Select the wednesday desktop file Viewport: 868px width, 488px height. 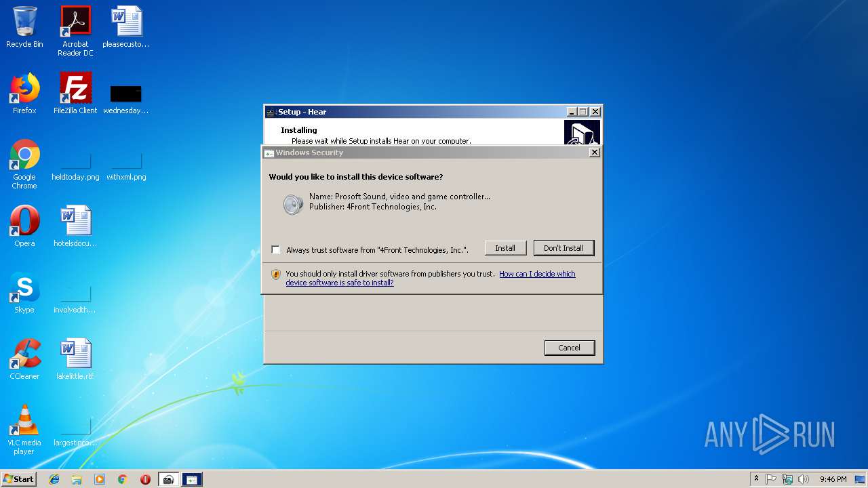pos(126,99)
